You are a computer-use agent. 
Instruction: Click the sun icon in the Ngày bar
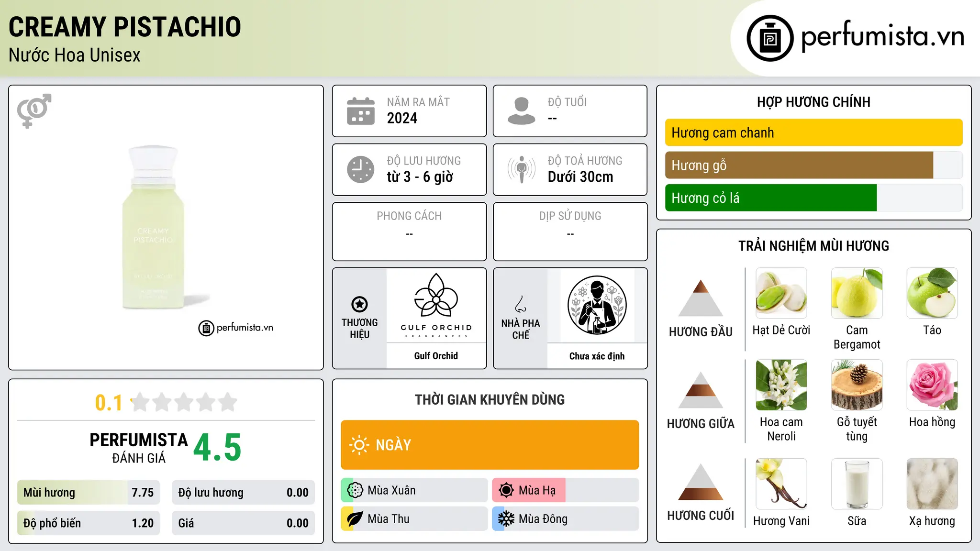[x=359, y=445]
